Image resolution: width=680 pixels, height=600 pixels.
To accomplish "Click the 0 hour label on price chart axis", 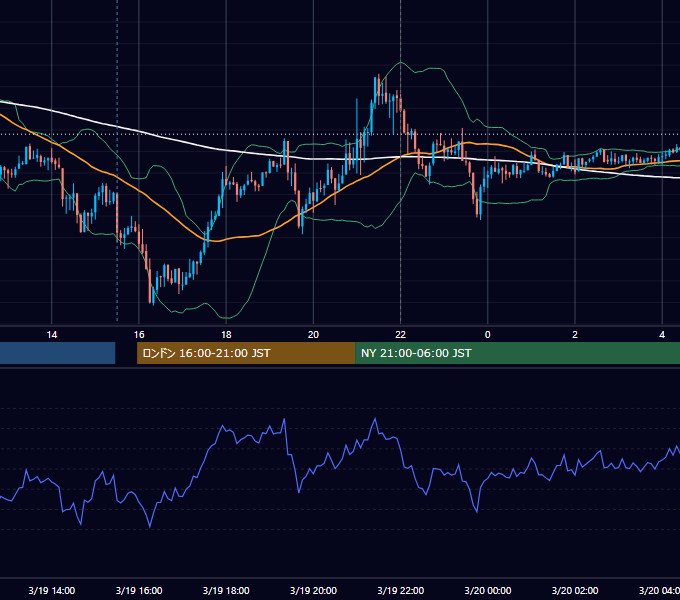I will (487, 335).
